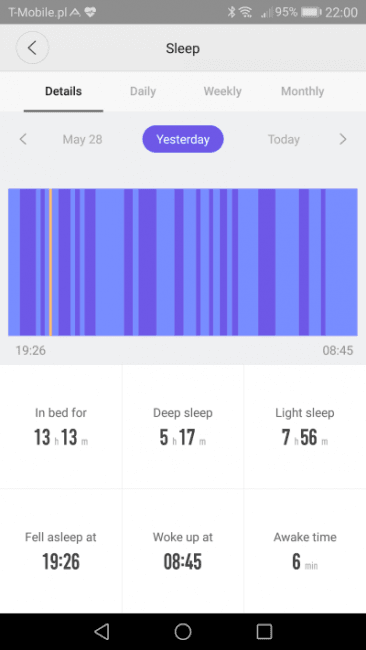
Task: Select the Today date
Action: coord(284,139)
